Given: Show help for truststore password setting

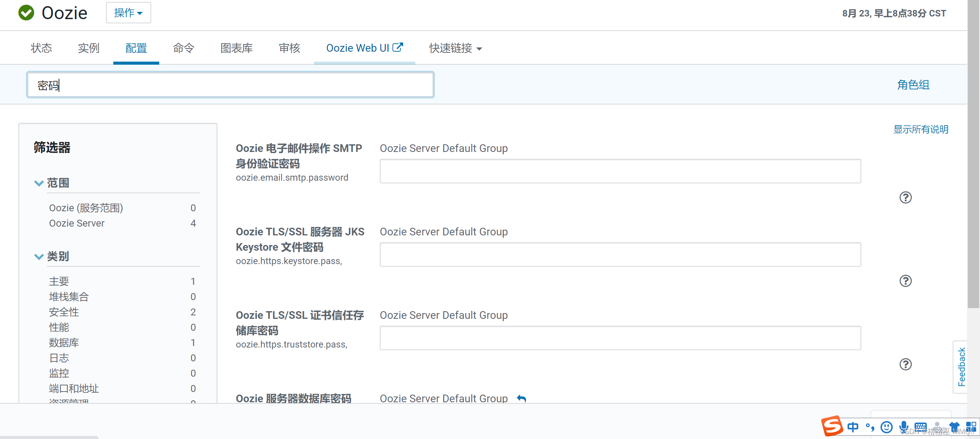Looking at the screenshot, I should 905,364.
